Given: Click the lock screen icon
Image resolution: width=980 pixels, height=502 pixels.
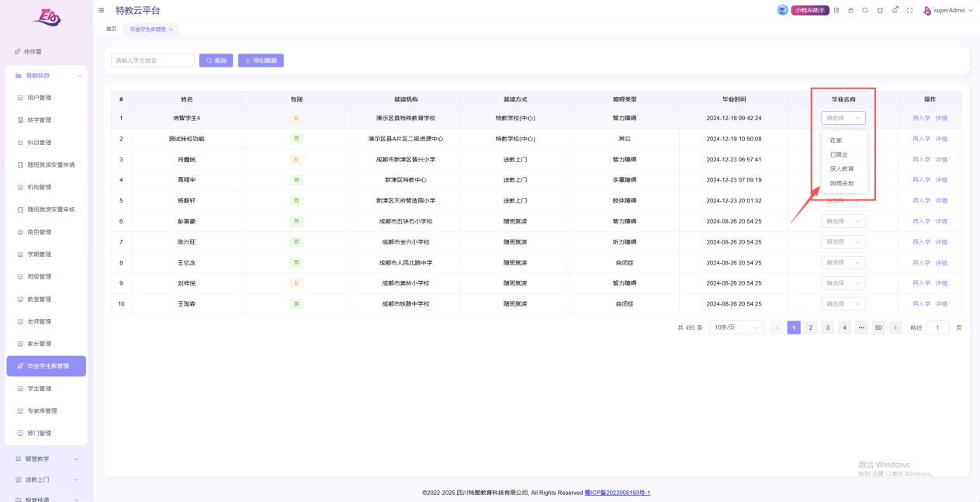Looking at the screenshot, I should coord(850,10).
